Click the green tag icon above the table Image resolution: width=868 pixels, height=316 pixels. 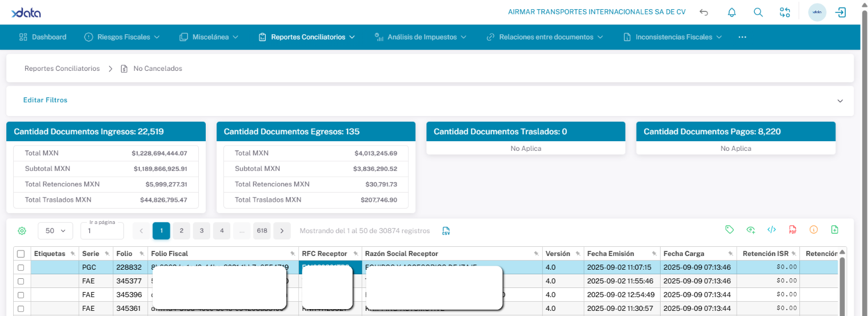pyautogui.click(x=729, y=230)
